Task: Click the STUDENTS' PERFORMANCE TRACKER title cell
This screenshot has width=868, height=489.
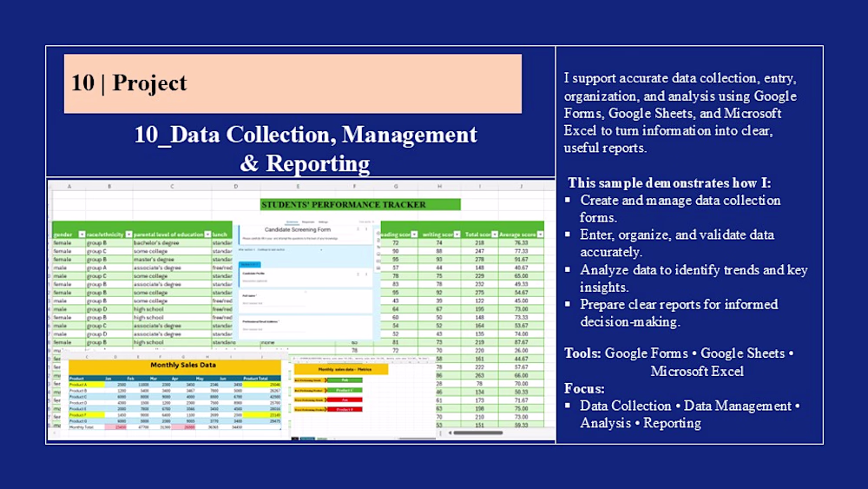Action: [360, 204]
